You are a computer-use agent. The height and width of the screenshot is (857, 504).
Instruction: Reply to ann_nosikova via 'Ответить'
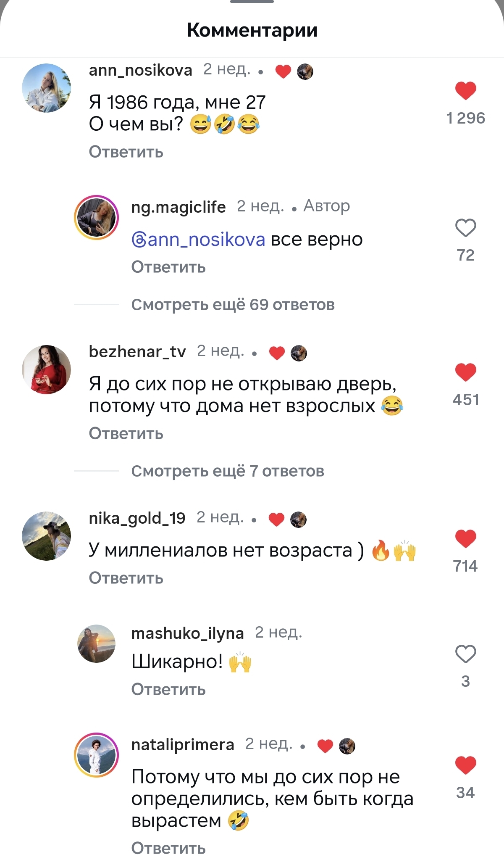[126, 152]
